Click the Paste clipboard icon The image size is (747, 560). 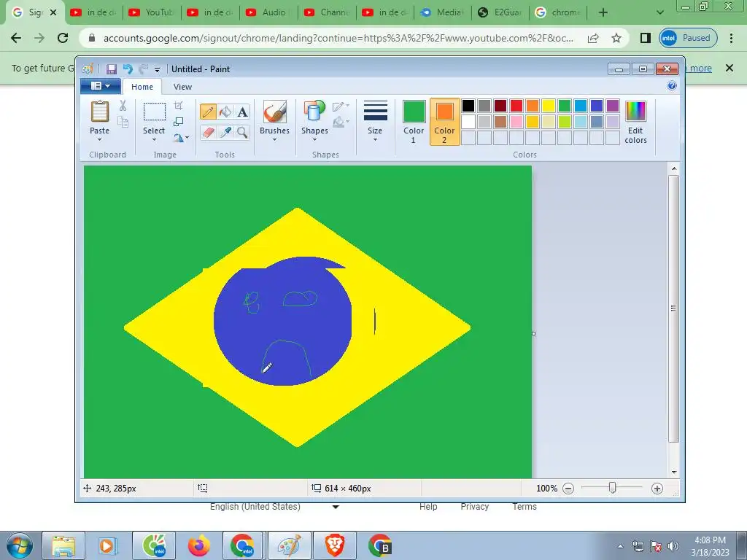[99, 112]
